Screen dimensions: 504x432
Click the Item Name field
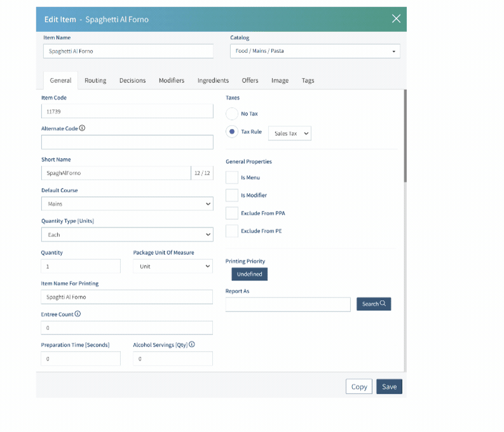point(128,51)
